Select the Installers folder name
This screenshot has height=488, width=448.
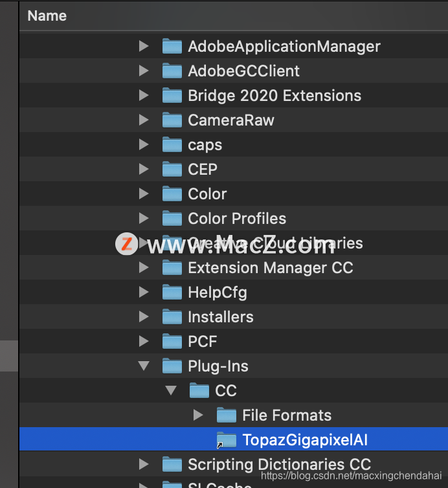click(220, 317)
